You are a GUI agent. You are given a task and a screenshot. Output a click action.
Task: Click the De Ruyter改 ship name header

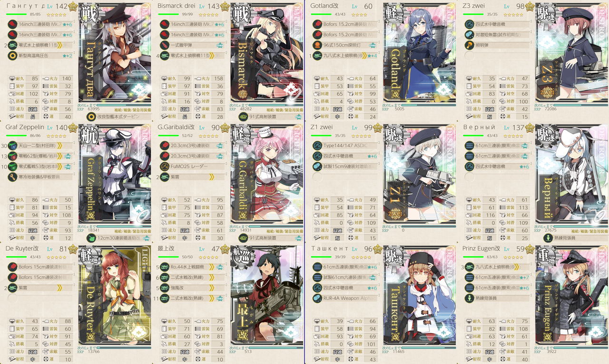[x=22, y=249]
